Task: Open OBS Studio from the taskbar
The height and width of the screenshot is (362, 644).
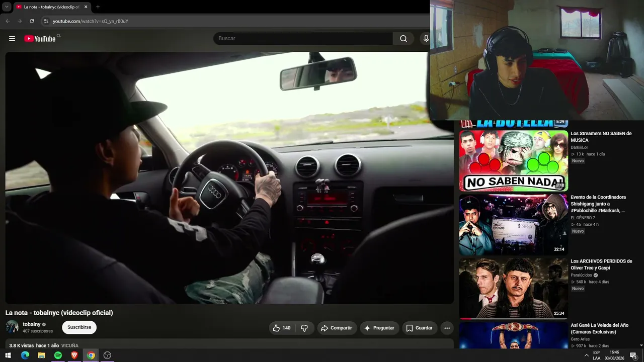Action: (x=107, y=355)
